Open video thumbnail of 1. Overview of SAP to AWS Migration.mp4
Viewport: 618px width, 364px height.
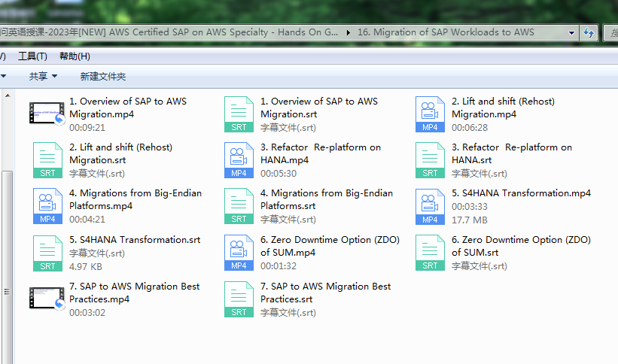point(47,113)
